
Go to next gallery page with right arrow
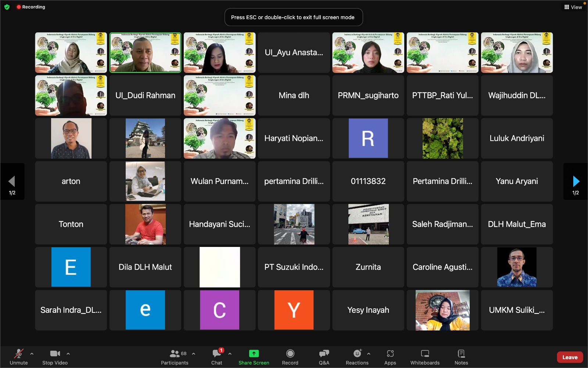tap(576, 181)
